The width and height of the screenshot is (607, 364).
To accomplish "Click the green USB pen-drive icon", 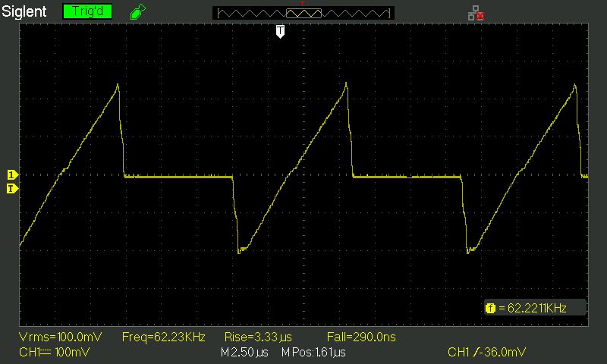I will tap(138, 11).
